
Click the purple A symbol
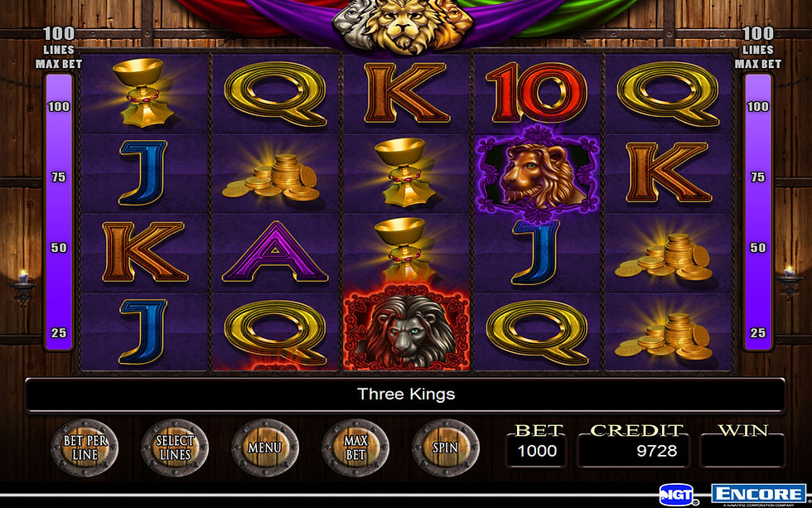tap(275, 252)
